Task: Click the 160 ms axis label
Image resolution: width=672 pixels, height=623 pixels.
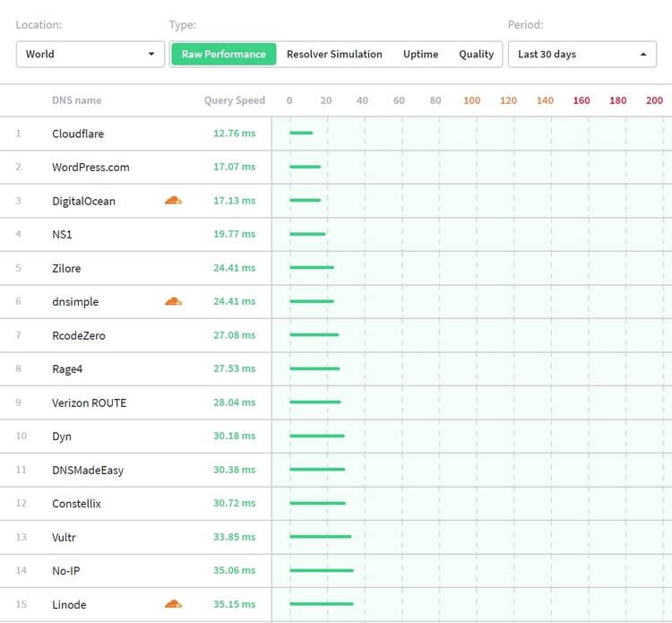Action: point(582,100)
